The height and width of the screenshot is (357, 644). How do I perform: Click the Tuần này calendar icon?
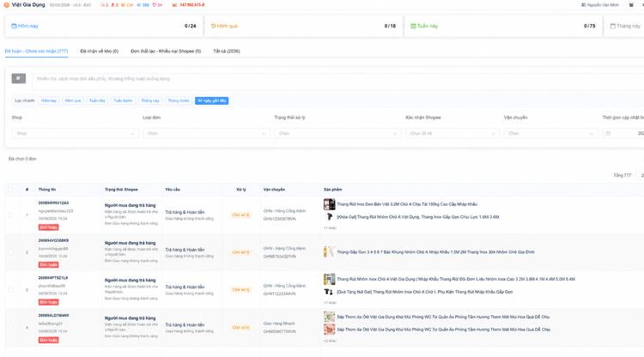point(413,26)
